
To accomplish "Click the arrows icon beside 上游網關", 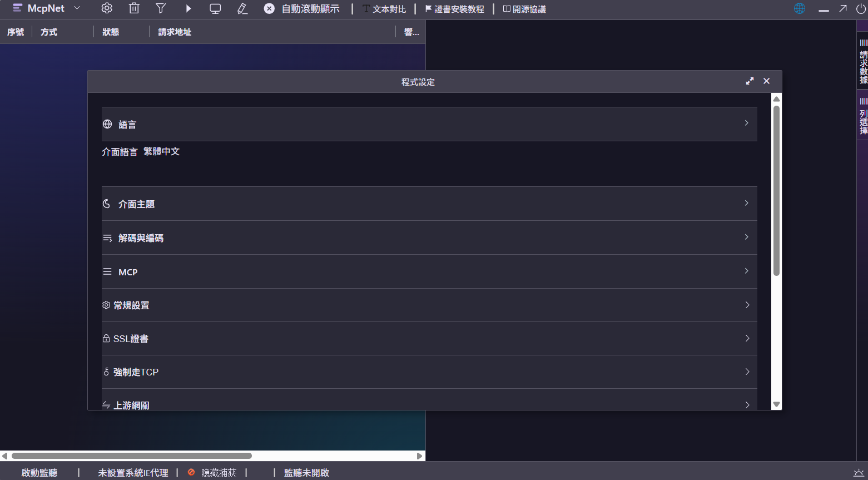I will coord(106,405).
